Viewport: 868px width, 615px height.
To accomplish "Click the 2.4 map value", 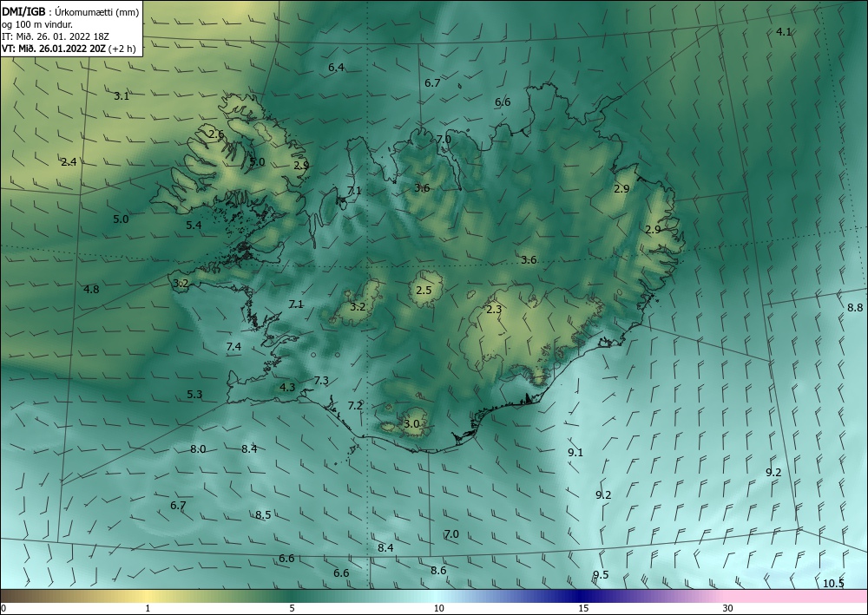I will tap(69, 162).
